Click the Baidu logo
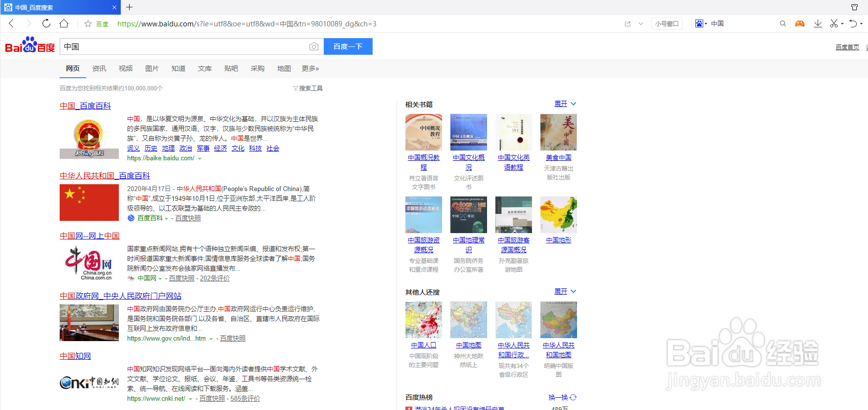This screenshot has height=410, width=868. (30, 45)
